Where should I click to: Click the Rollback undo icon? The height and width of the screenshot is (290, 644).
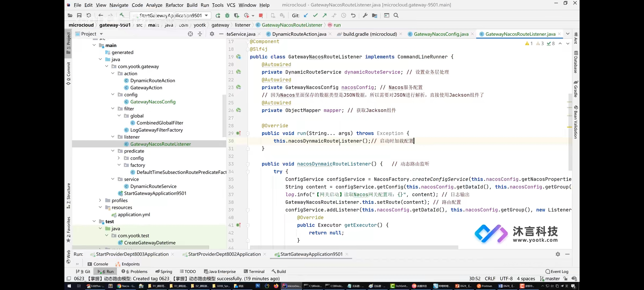tap(353, 15)
